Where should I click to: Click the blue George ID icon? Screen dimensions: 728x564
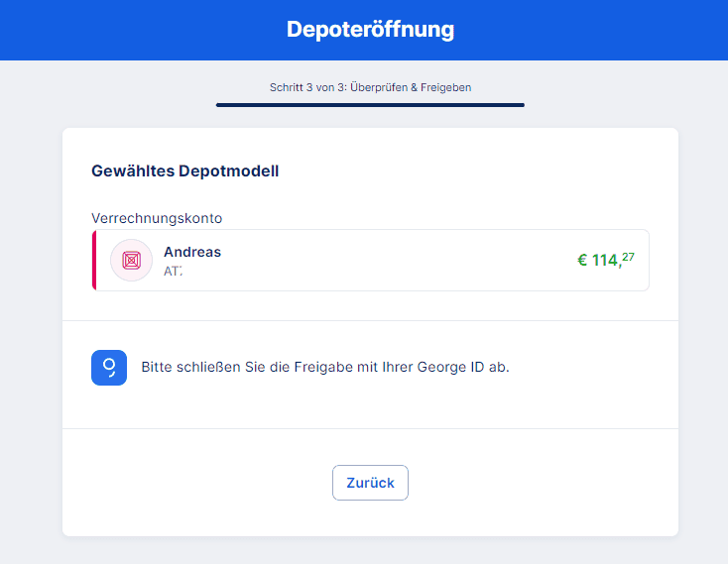click(109, 368)
